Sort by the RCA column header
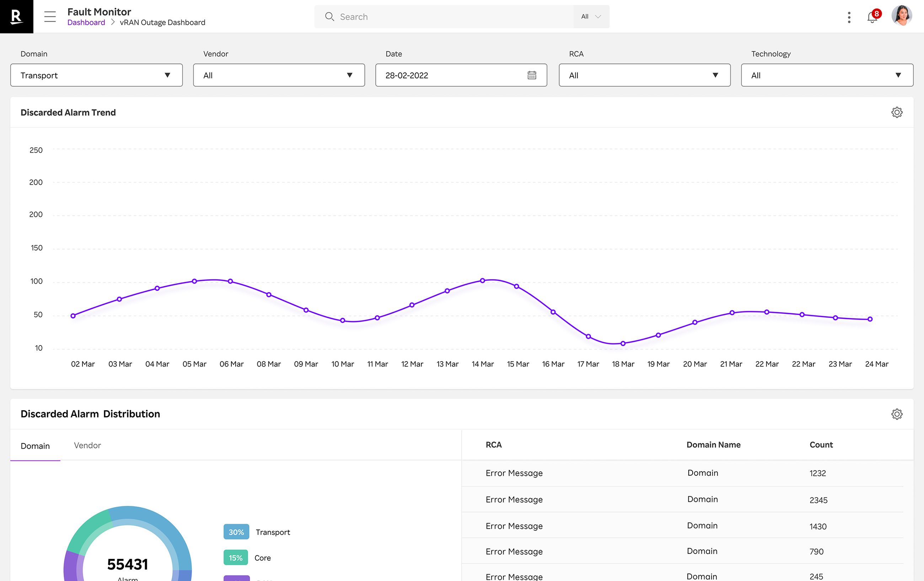This screenshot has width=924, height=581. click(494, 445)
